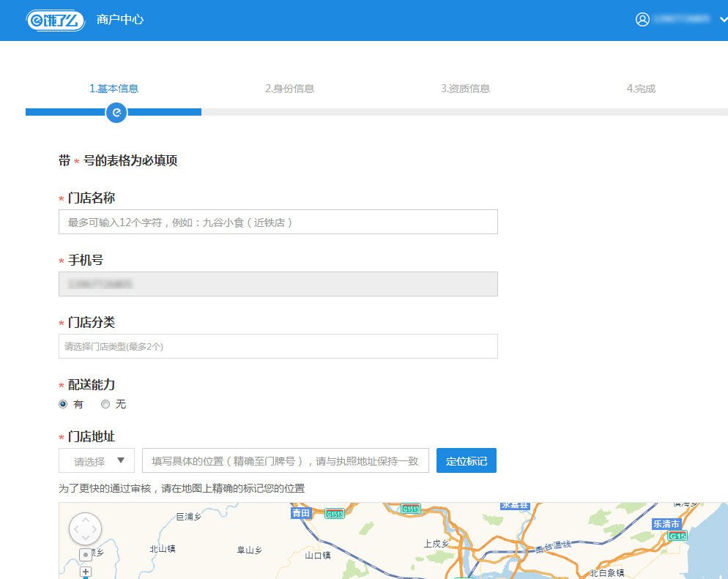
Task: Click the map compass navigation control
Action: coord(85,528)
